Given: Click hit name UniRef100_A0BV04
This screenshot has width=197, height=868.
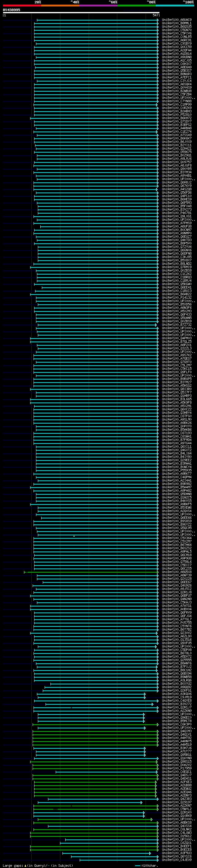Looking at the screenshot, I should (176, 609).
